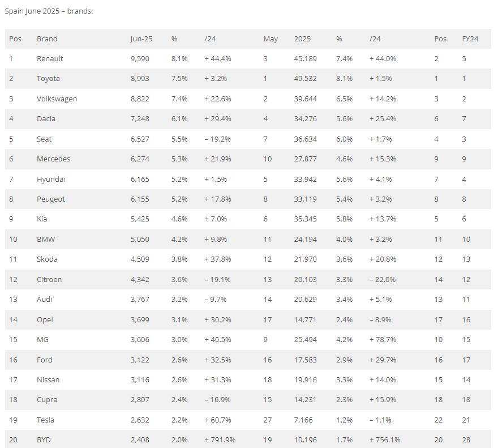Image resolution: width=498 pixels, height=448 pixels.
Task: Click the Jun-25 column header
Action: (x=141, y=39)
